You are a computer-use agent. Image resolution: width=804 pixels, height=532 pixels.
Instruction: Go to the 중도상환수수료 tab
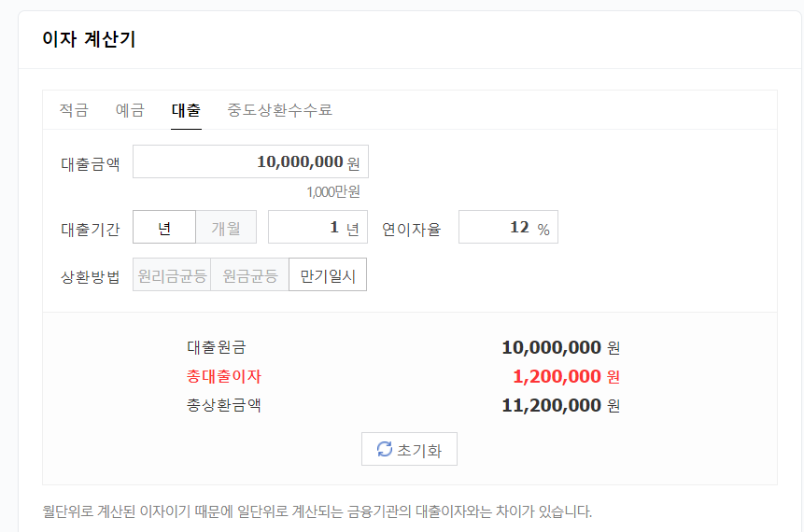pos(279,110)
